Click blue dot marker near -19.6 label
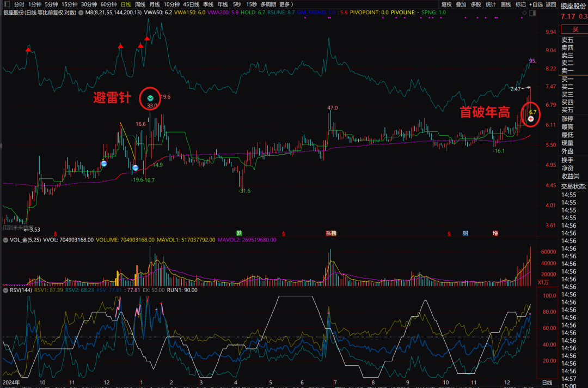This screenshot has width=588, height=388. pyautogui.click(x=136, y=168)
